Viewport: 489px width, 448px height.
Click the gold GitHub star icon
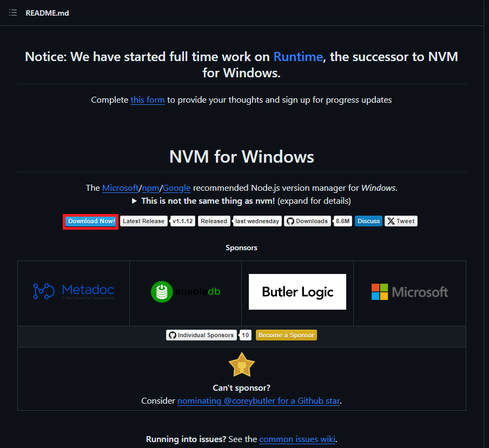[x=242, y=364]
